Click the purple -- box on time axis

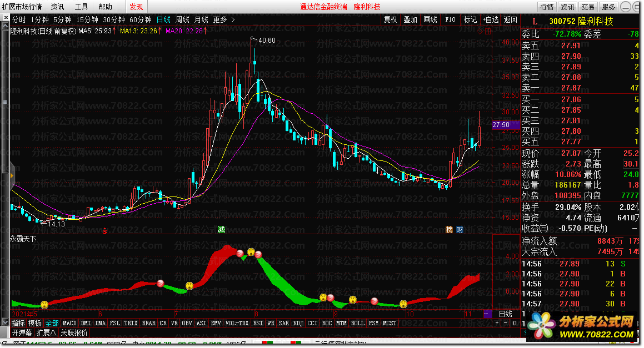[487, 314]
